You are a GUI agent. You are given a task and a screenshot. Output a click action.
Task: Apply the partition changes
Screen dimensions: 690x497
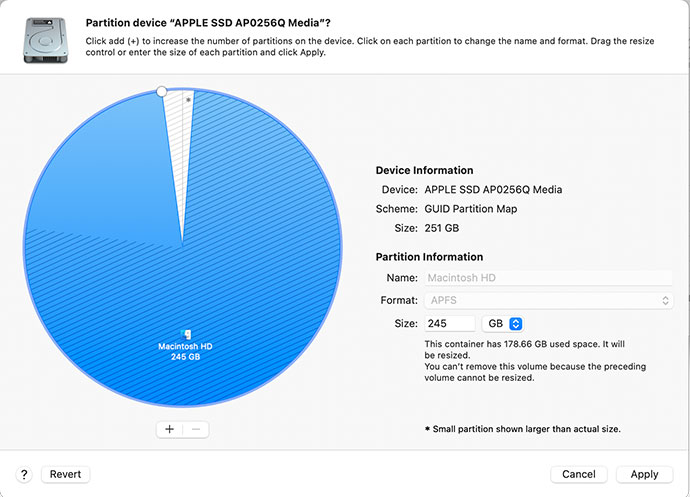[x=644, y=474]
